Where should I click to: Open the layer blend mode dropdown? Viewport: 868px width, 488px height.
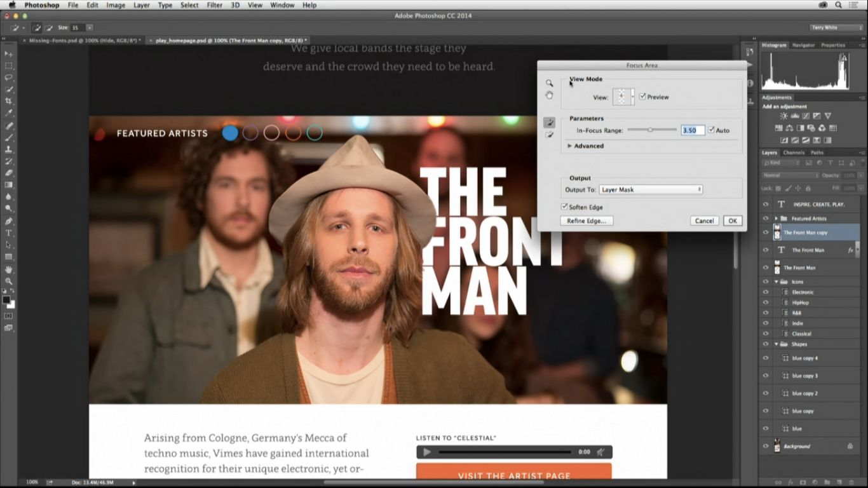pos(790,175)
